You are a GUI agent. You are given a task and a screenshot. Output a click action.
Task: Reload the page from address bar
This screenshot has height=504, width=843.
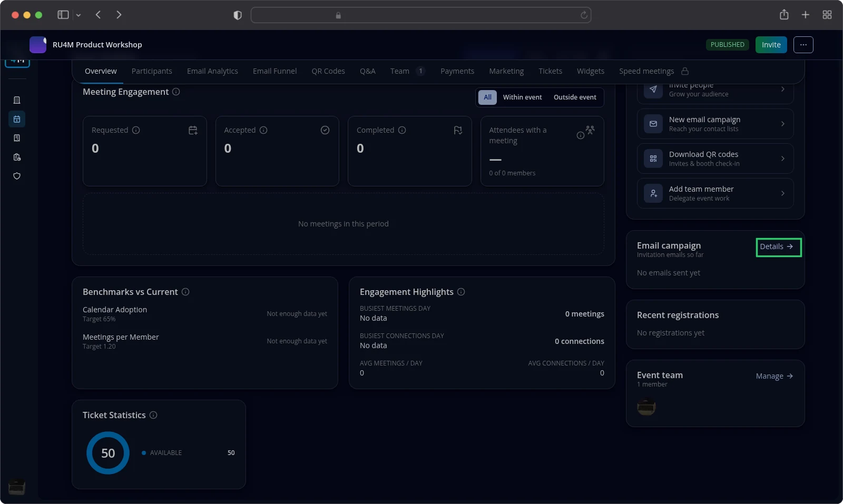pyautogui.click(x=584, y=15)
